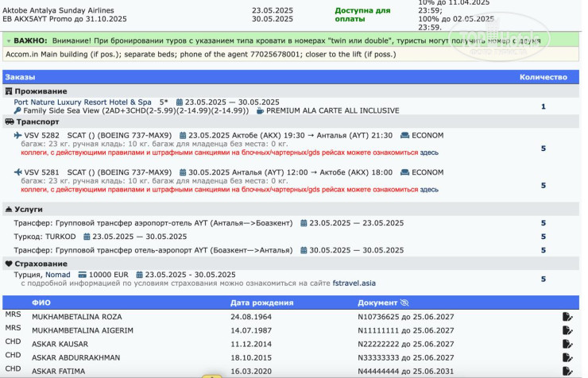The width and height of the screenshot is (588, 378).
Task: Click the ФИО column header
Action: [x=41, y=303]
